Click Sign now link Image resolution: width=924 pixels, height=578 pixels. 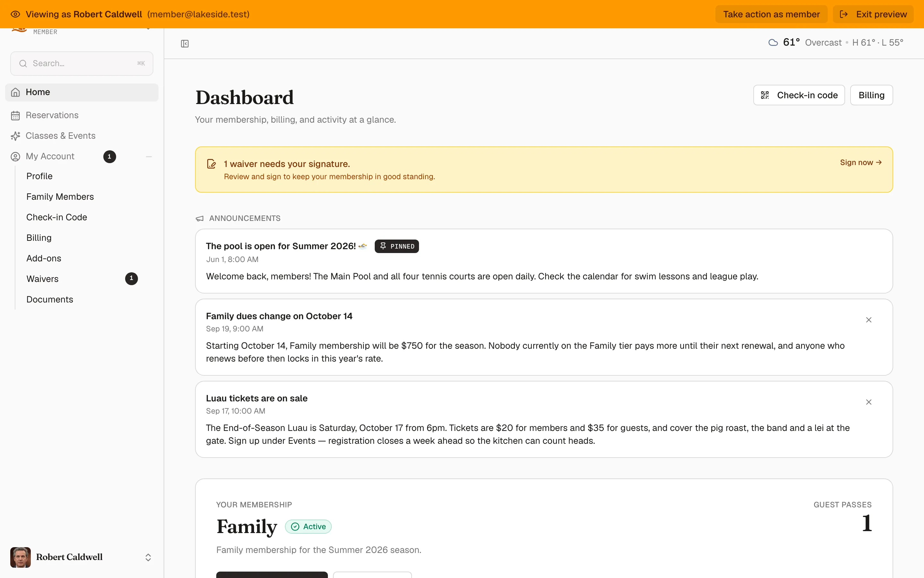tap(860, 162)
